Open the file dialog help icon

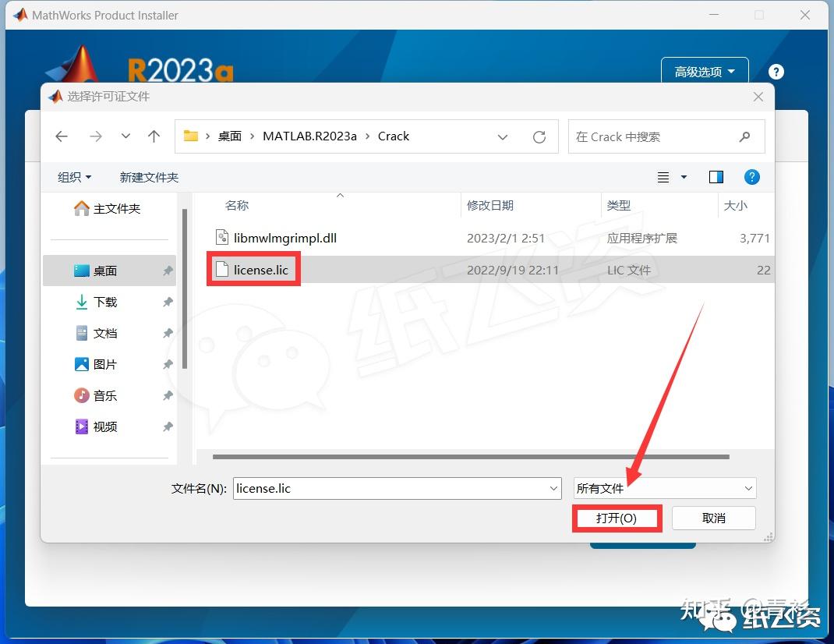(x=751, y=177)
